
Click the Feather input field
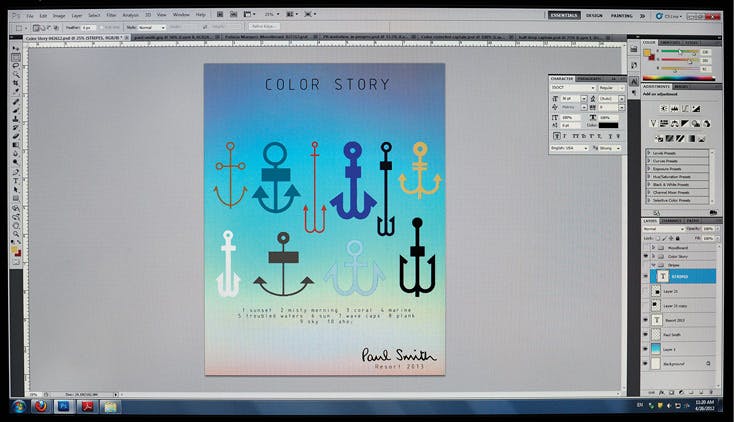[x=88, y=27]
